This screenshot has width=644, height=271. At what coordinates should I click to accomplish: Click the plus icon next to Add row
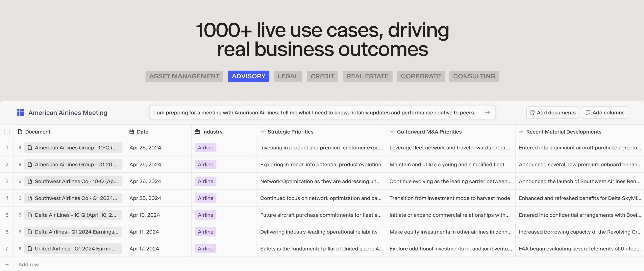coord(7,264)
